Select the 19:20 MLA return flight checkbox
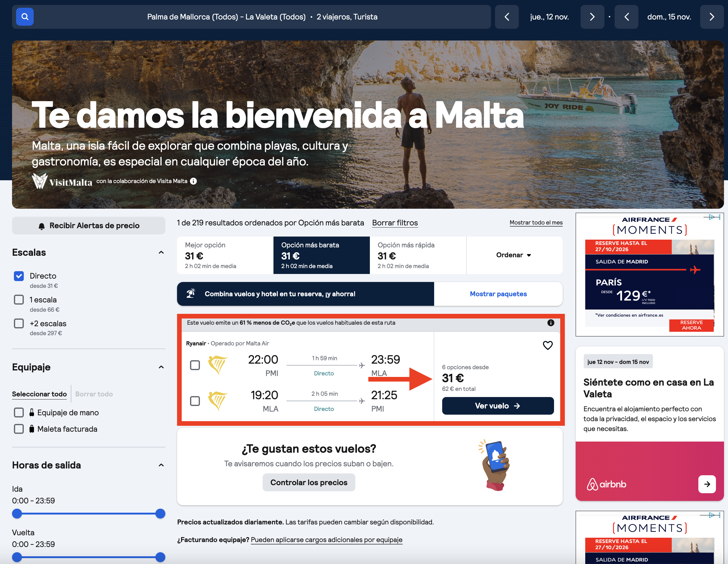728x564 pixels. [195, 401]
